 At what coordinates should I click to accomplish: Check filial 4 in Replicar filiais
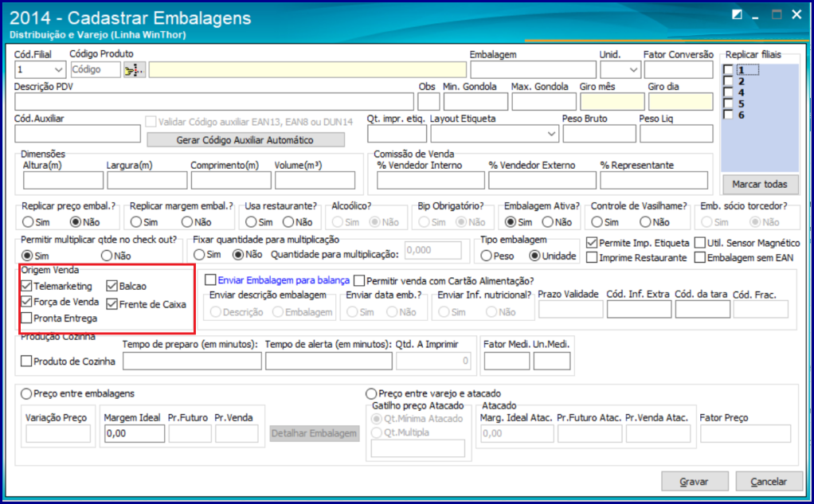[x=728, y=92]
